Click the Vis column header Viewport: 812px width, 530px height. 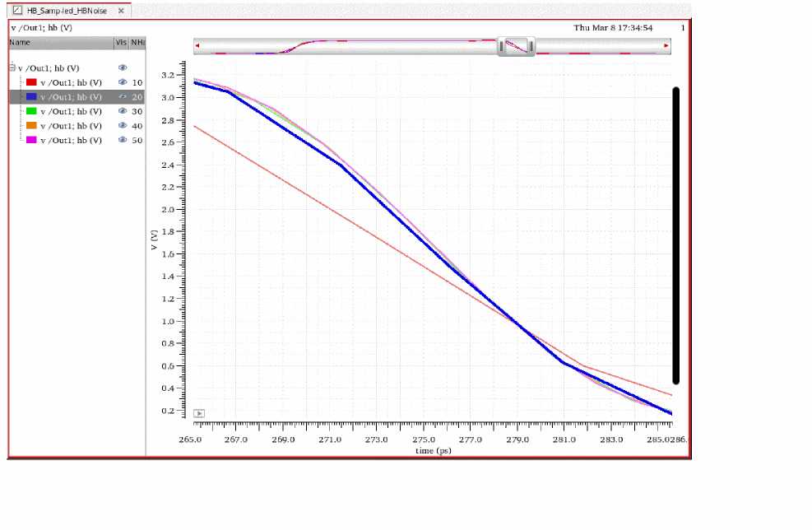click(121, 43)
